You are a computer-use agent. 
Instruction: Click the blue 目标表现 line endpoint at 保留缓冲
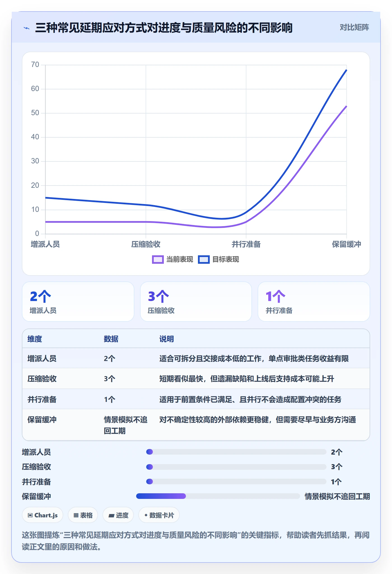point(346,70)
